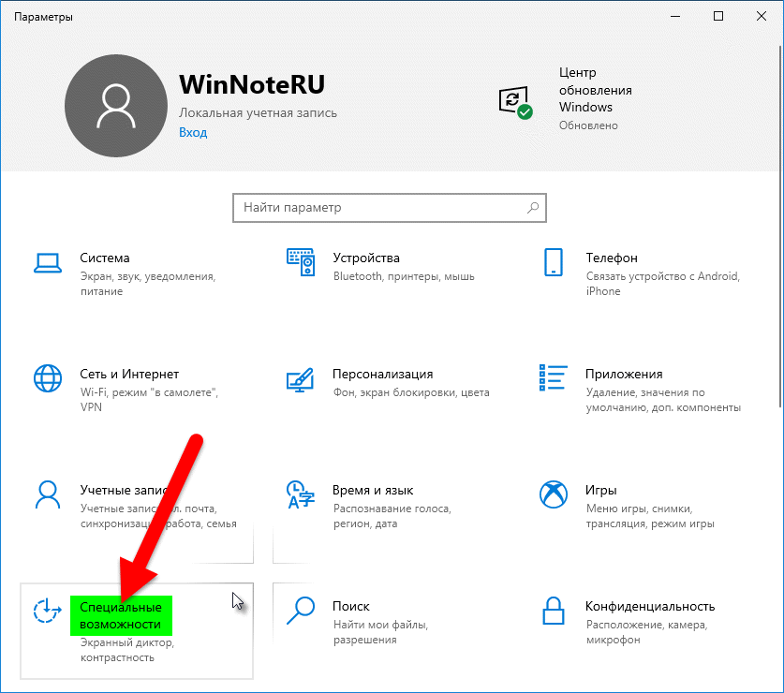The width and height of the screenshot is (784, 693).
Task: Open the Система settings via its laptop icon
Action: (x=47, y=262)
